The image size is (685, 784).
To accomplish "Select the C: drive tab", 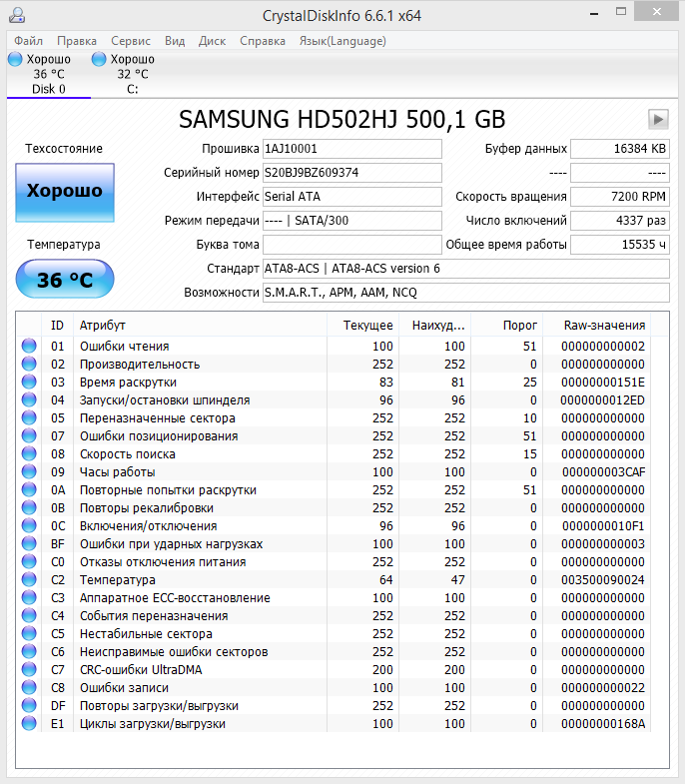I will point(133,74).
